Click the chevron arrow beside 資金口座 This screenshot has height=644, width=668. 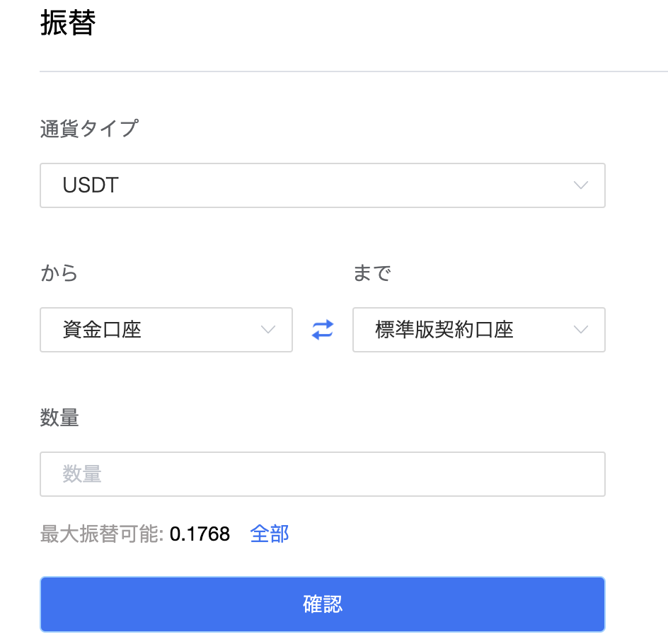pos(268,330)
